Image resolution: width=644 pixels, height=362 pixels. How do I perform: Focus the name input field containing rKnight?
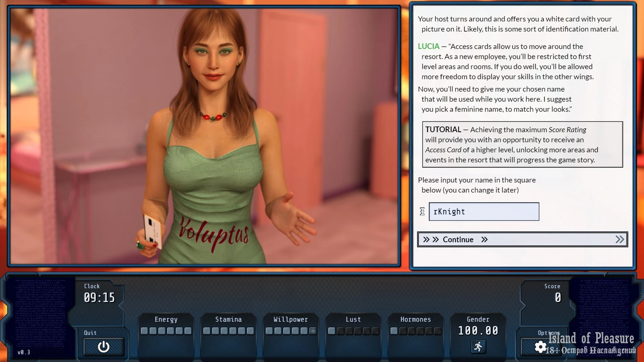[484, 212]
